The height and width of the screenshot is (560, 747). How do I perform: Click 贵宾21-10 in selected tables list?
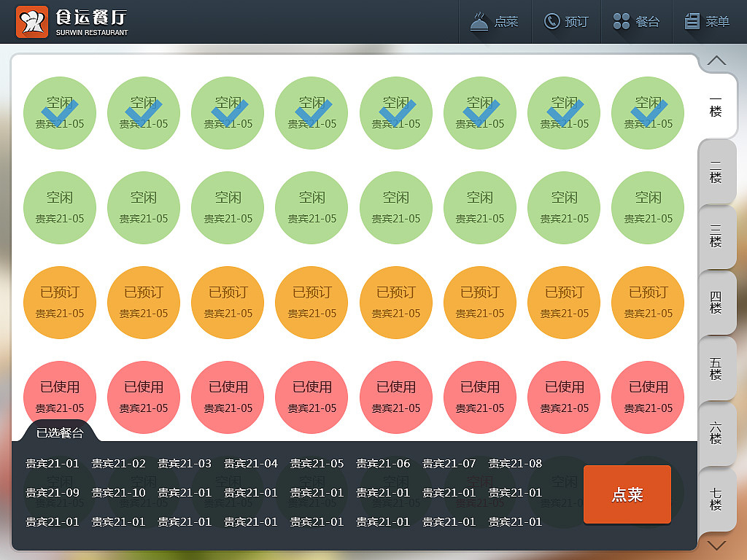pyautogui.click(x=119, y=492)
